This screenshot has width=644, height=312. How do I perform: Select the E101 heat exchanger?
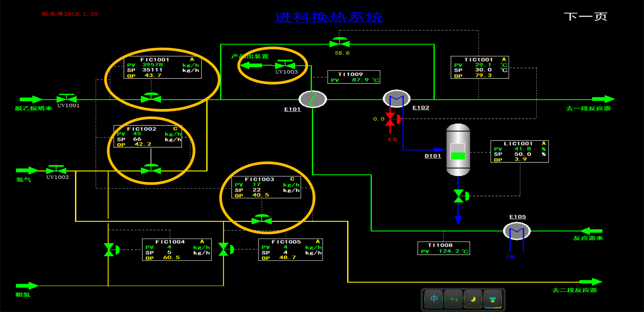312,99
